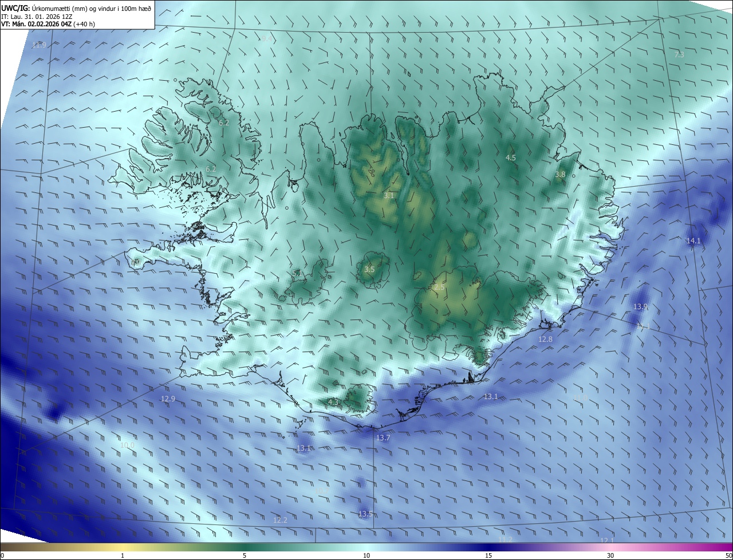
Task: Select the 1 tick on the colorbar
Action: tap(123, 555)
